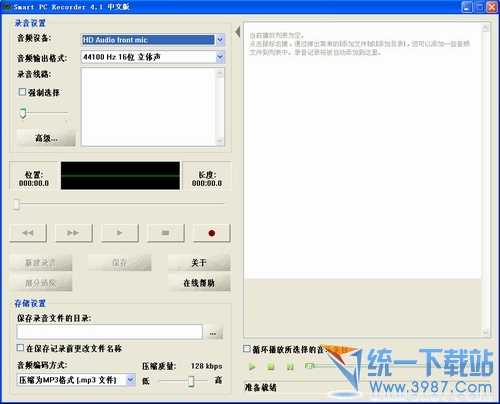Click the 部分清除 button
The width and height of the screenshot is (500, 404).
pyautogui.click(x=41, y=283)
